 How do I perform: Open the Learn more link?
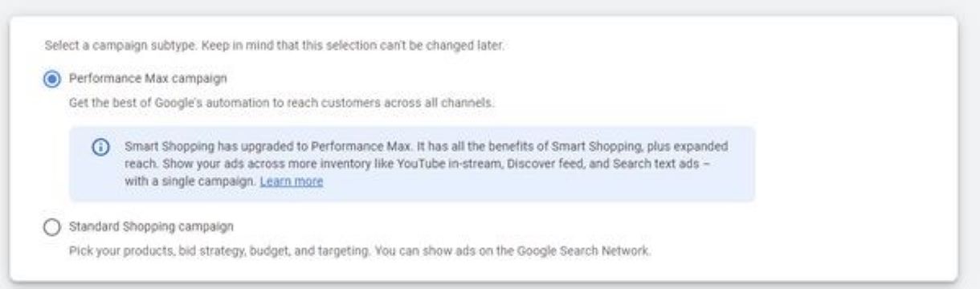click(x=292, y=181)
